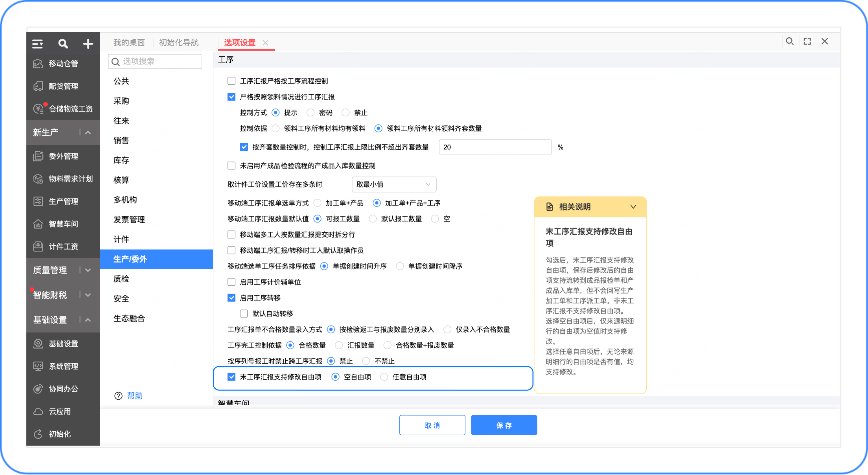This screenshot has width=868, height=475.
Task: Open 云应用 cloud icon in sidebar
Action: click(x=38, y=411)
